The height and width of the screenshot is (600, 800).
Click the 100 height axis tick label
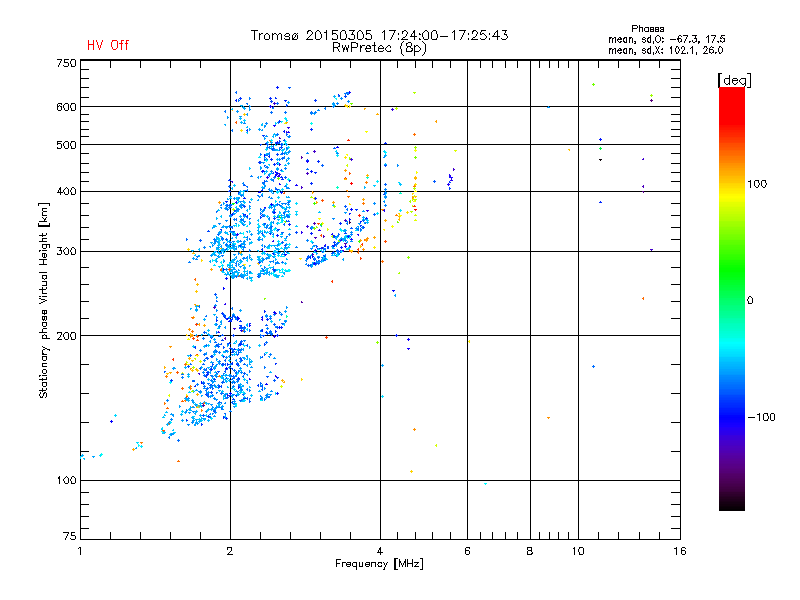(66, 481)
